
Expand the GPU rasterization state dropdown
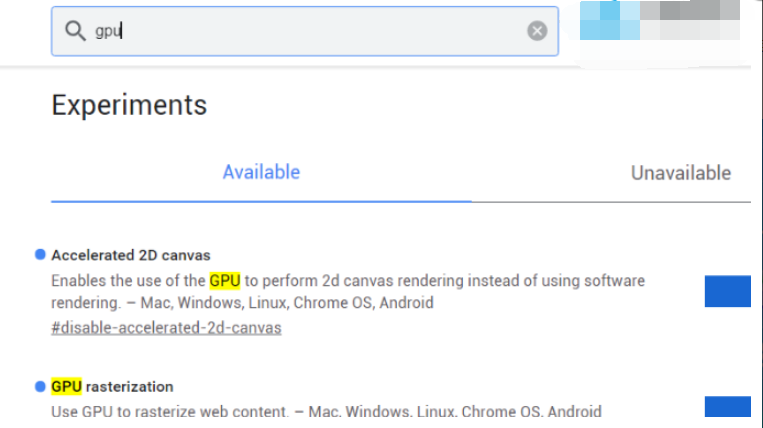(728, 407)
